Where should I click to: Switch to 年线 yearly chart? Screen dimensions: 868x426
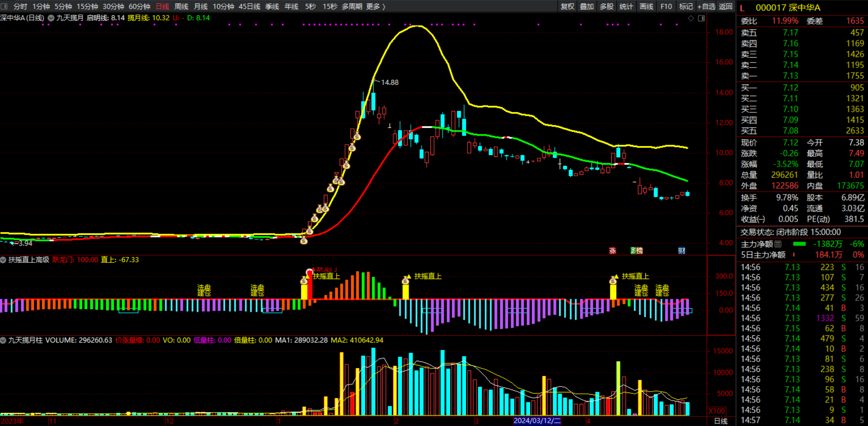point(291,6)
